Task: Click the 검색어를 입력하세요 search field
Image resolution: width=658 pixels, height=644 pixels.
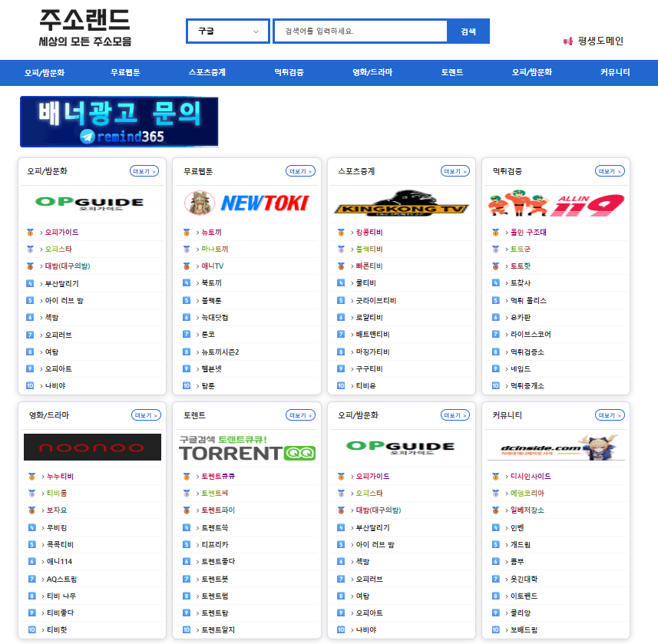Action: [x=360, y=31]
